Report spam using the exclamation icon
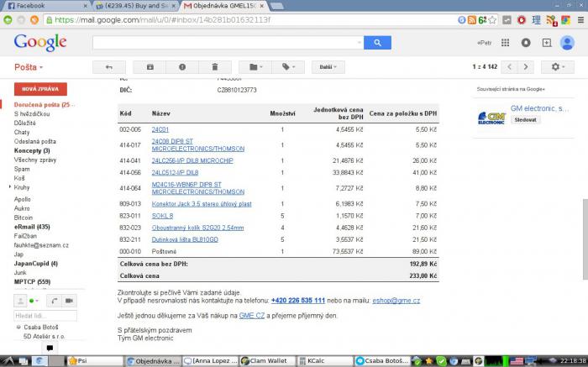Viewport: 588px width, 367px height. point(182,67)
